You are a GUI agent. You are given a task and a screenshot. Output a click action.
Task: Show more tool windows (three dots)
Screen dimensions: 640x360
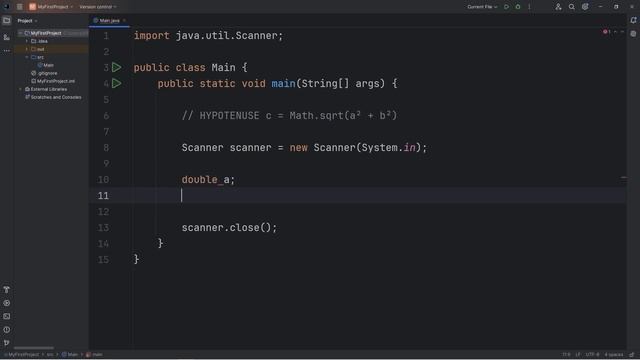[7, 51]
